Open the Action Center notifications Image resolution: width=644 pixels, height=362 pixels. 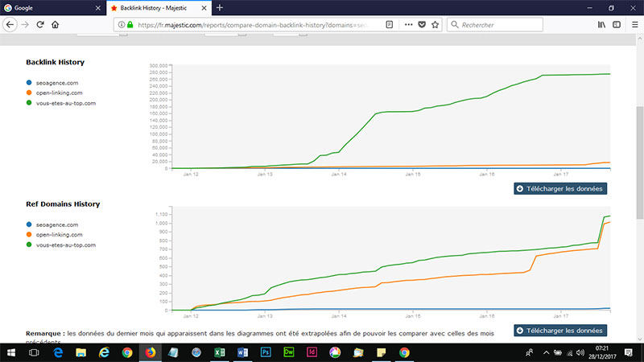(629, 352)
